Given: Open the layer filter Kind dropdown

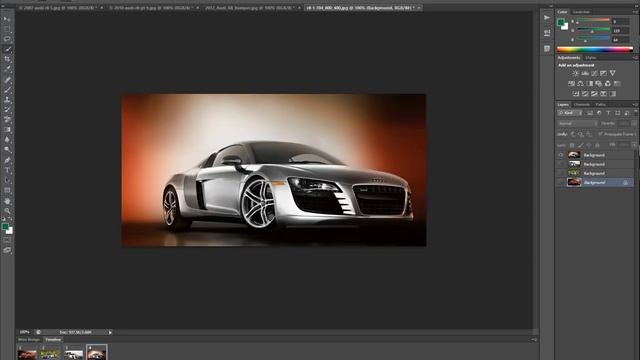Looking at the screenshot, I should click(569, 113).
